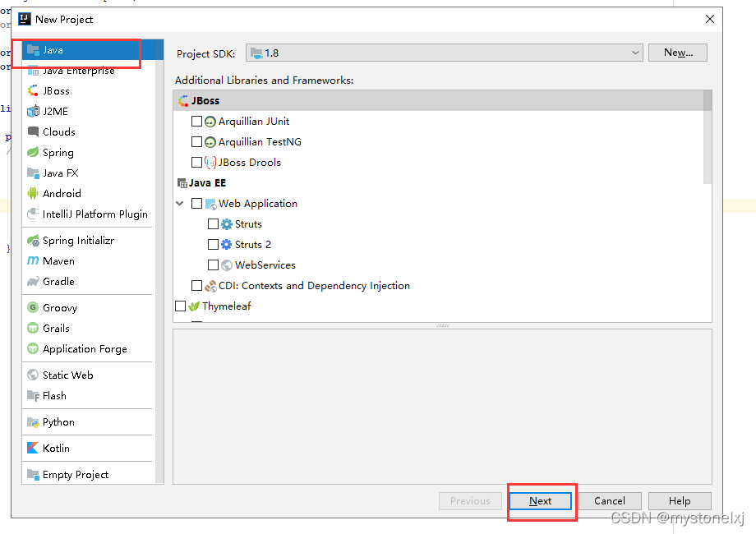Pick the Kotlin K icon

pos(33,448)
